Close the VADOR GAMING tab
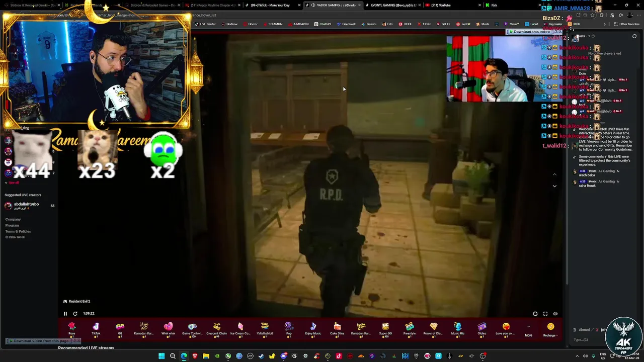This screenshot has height=362, width=644. click(x=359, y=5)
